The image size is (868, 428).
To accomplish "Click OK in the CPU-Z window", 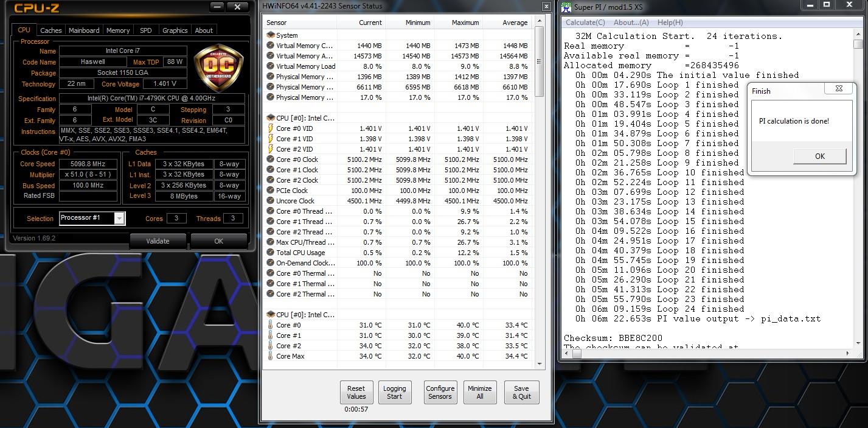I will tap(218, 240).
